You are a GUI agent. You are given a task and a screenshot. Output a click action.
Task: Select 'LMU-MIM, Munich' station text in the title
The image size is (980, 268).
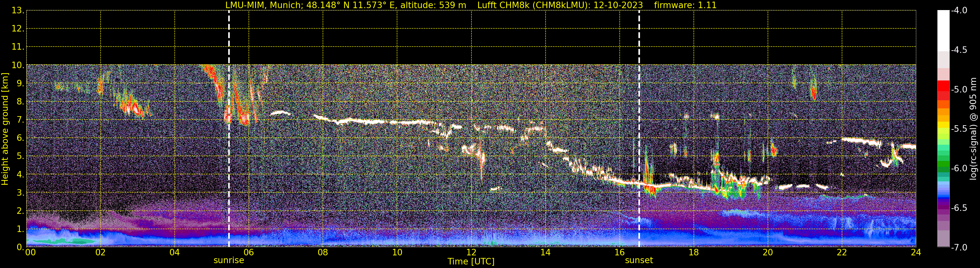tap(264, 5)
